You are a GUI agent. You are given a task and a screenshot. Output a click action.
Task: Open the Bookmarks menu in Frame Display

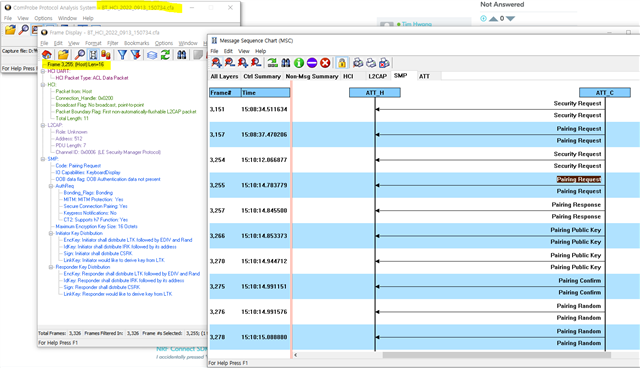pos(137,43)
